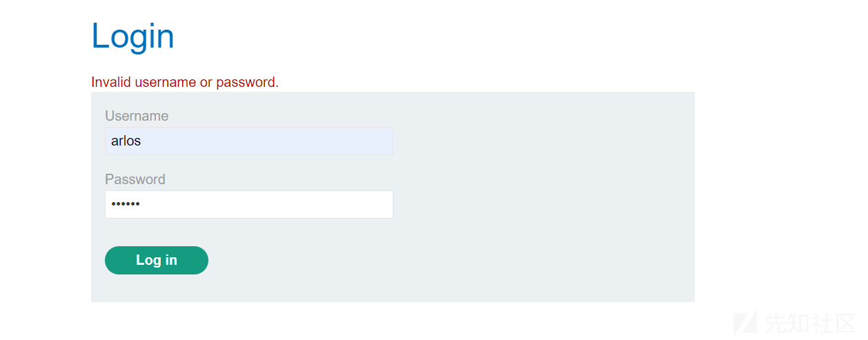
Task: Click the blue Login page heading
Action: coord(132,36)
